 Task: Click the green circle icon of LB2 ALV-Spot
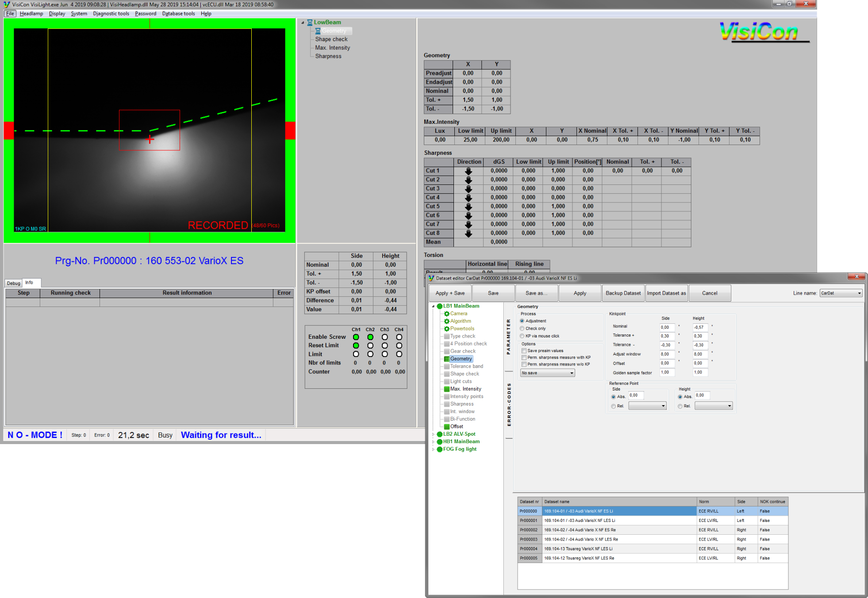point(440,434)
